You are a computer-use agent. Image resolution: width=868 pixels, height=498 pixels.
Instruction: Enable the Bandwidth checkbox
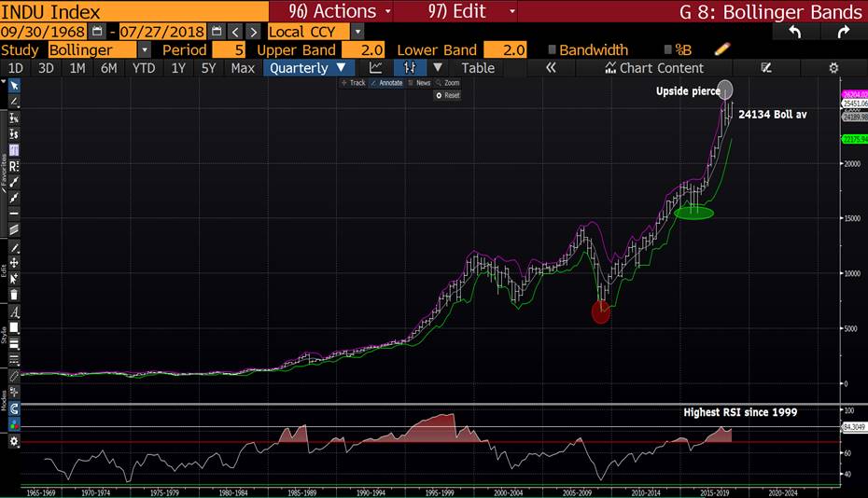click(x=552, y=49)
